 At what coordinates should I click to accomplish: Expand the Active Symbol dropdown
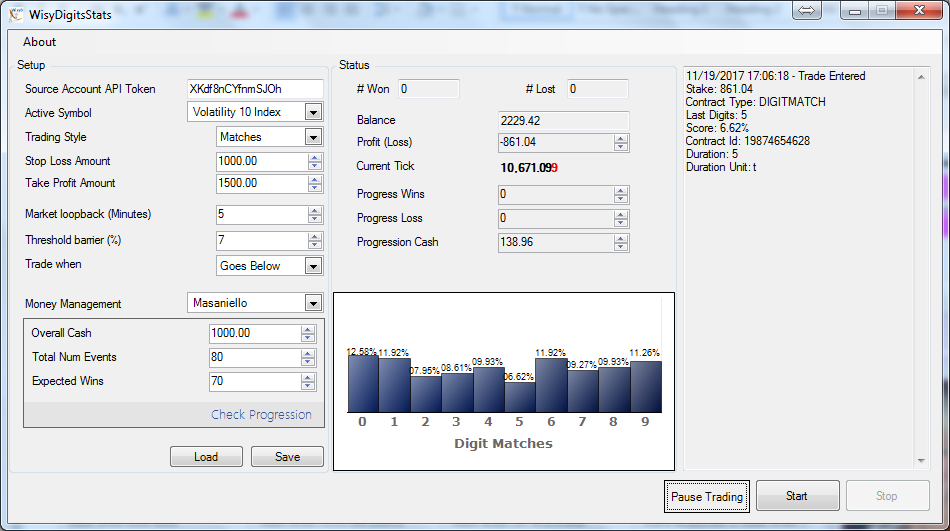tap(313, 112)
